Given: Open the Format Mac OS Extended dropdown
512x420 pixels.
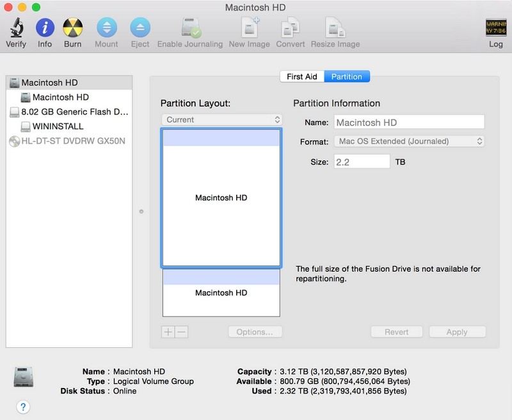Looking at the screenshot, I should click(409, 141).
